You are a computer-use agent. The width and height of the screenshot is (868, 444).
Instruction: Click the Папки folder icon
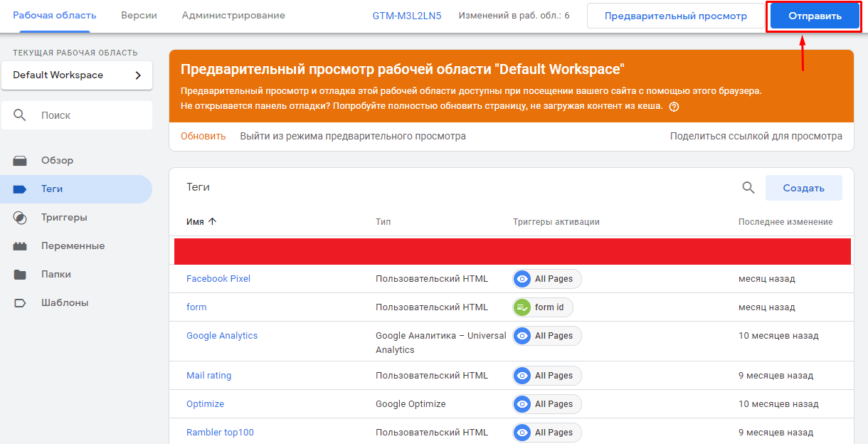[x=20, y=275]
